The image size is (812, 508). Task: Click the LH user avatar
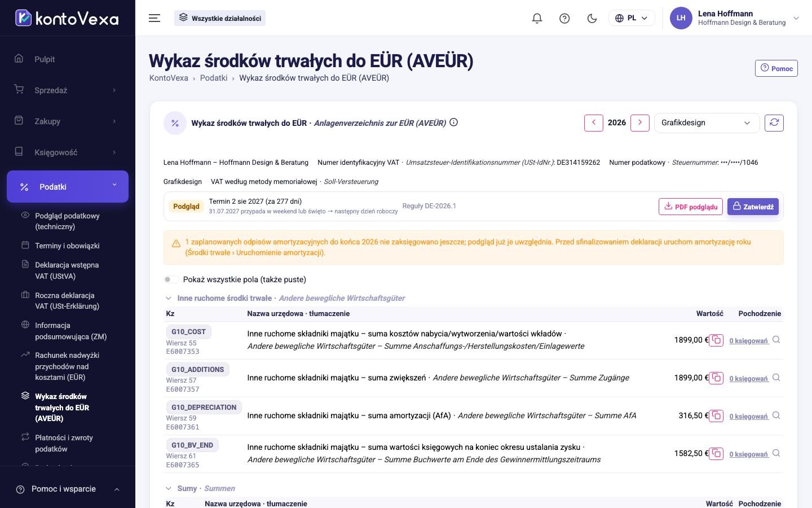681,18
